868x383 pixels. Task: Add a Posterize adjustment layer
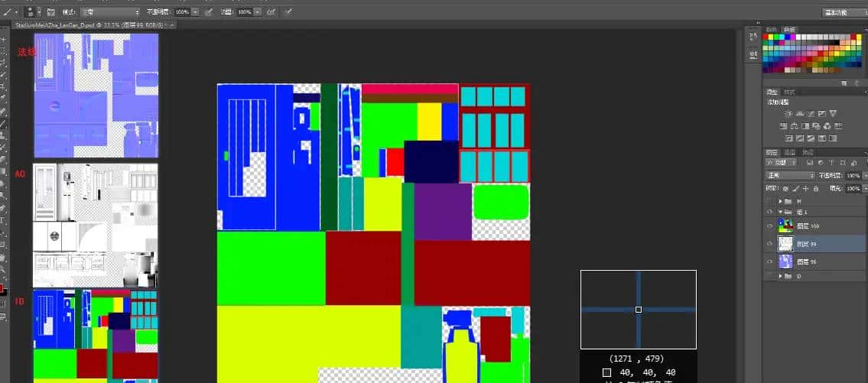[x=799, y=138]
